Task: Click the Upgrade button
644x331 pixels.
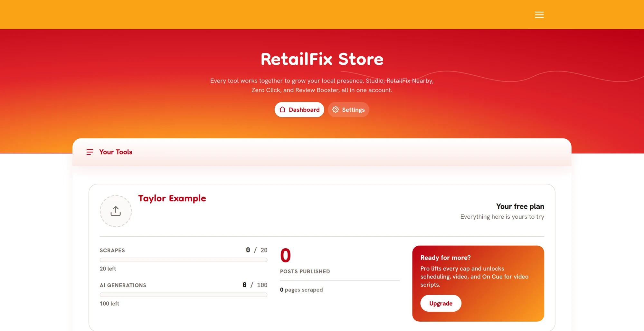Action: (x=441, y=303)
